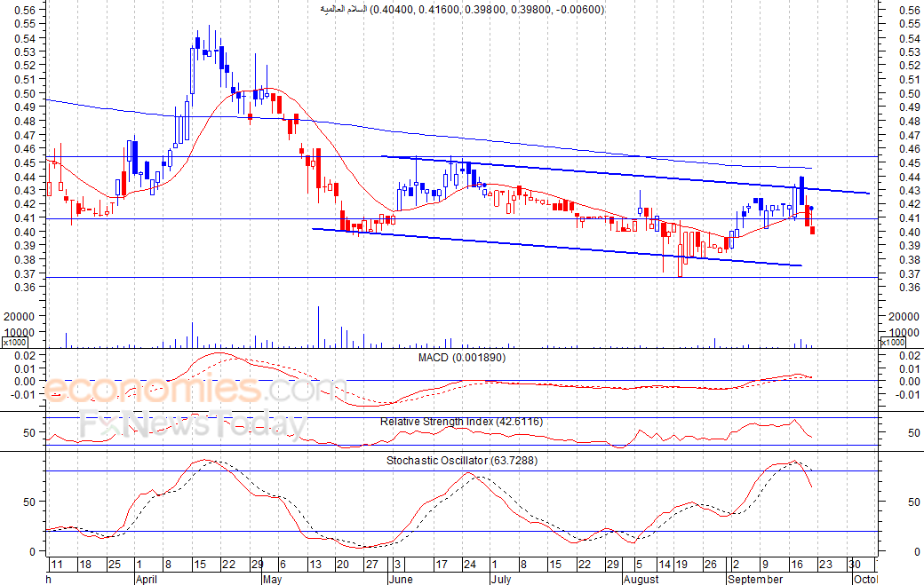Click the Relative Strength Index (42.6116) label

(461, 422)
